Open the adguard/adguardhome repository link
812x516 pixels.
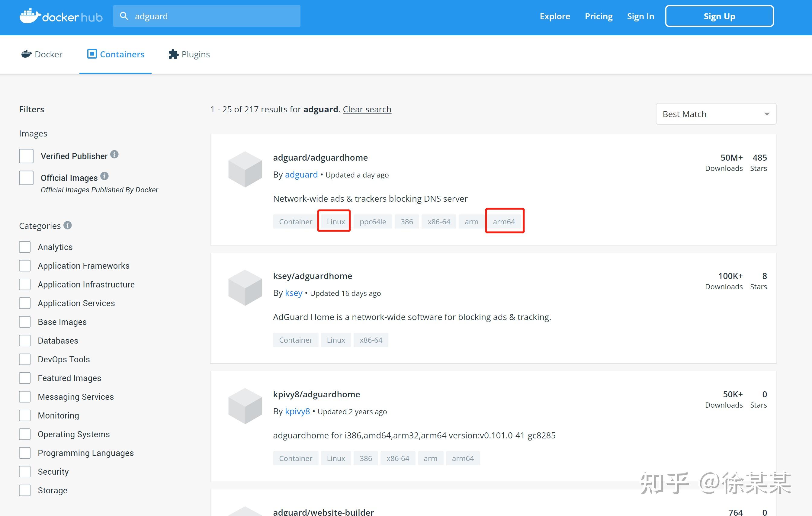click(320, 157)
